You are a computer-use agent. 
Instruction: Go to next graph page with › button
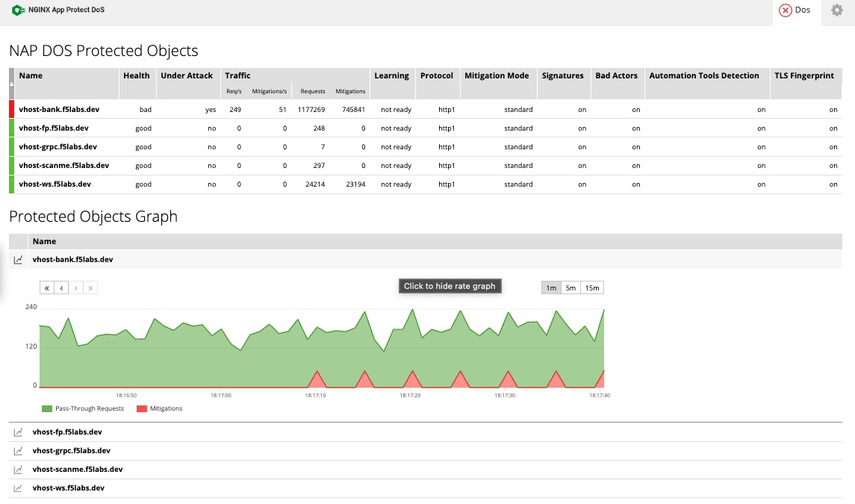pyautogui.click(x=76, y=288)
